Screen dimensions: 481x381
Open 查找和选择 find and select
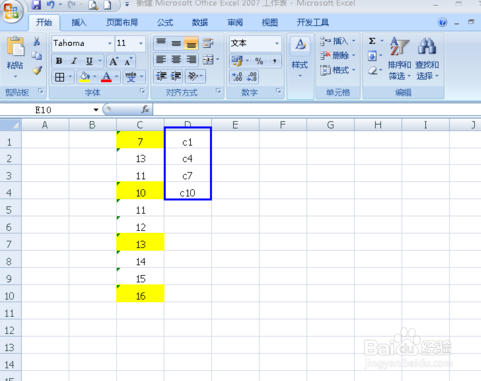[427, 58]
